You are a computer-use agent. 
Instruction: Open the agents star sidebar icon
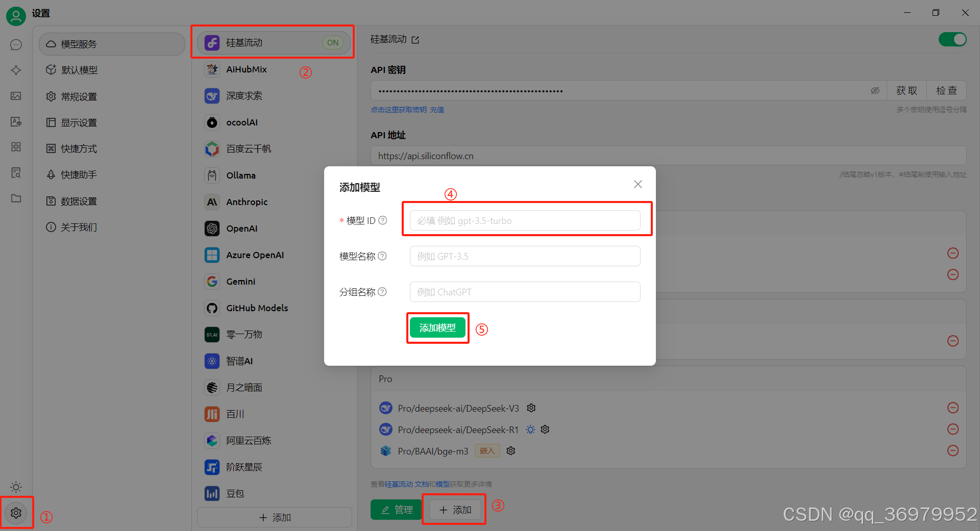[16, 70]
